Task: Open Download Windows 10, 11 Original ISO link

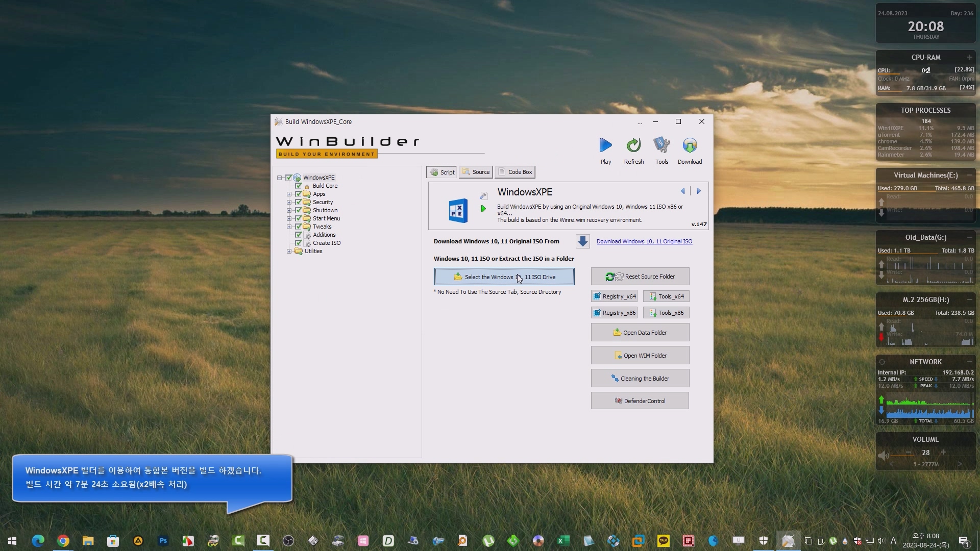Action: (x=644, y=241)
